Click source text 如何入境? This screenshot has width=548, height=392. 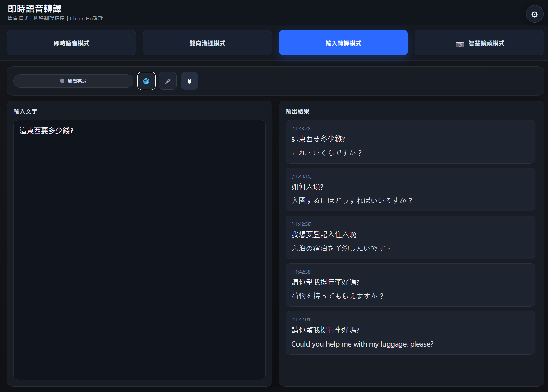pos(308,187)
